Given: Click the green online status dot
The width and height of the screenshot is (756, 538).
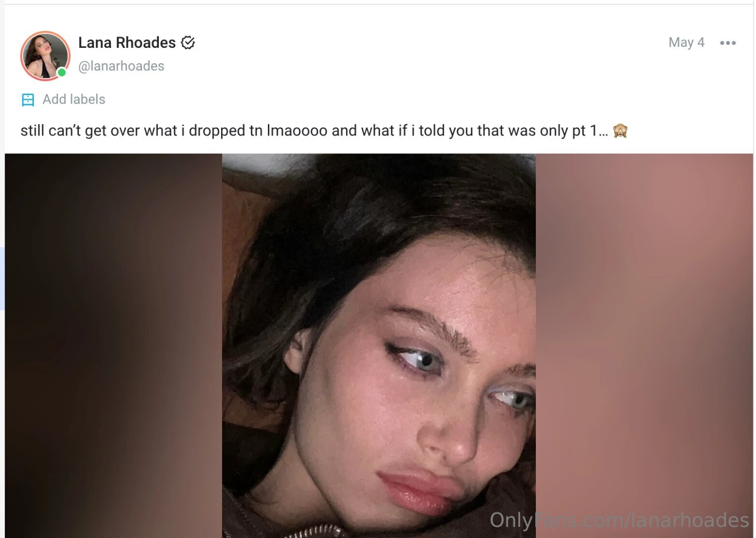Looking at the screenshot, I should 62,72.
